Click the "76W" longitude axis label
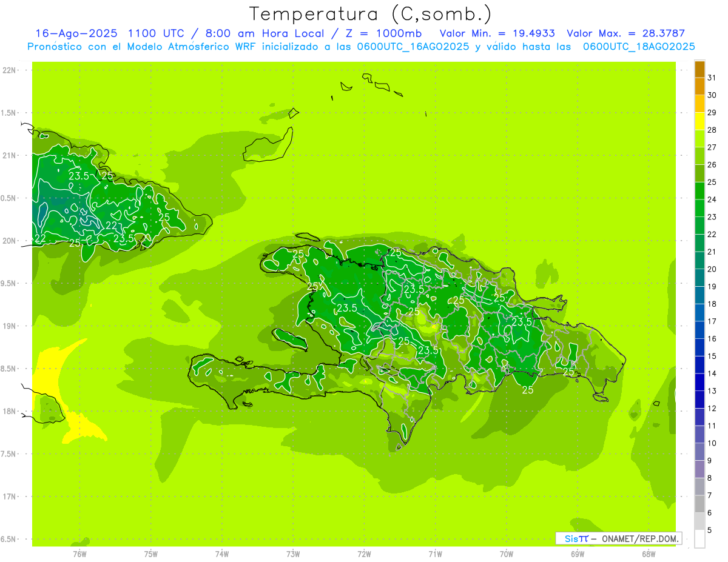Image resolution: width=728 pixels, height=562 pixels. (x=79, y=554)
